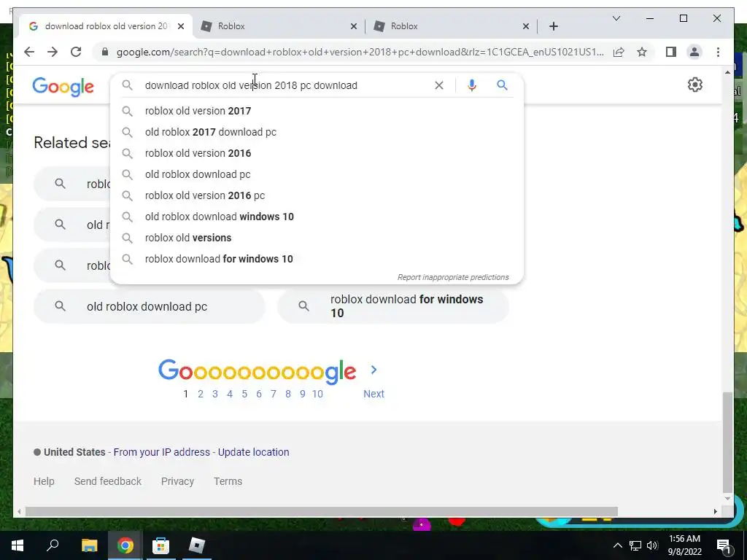Open the tab search dropdown chevron
Screen dimensions: 747x560
[616, 18]
